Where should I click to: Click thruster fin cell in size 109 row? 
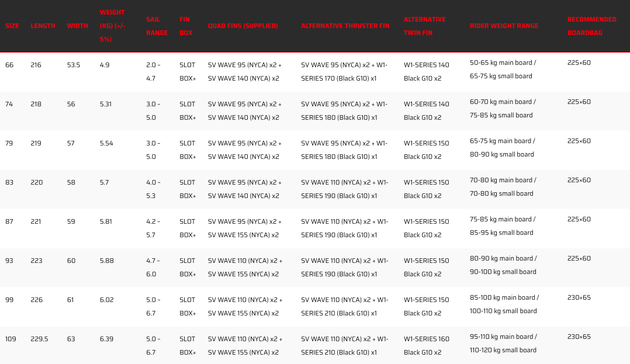click(345, 345)
